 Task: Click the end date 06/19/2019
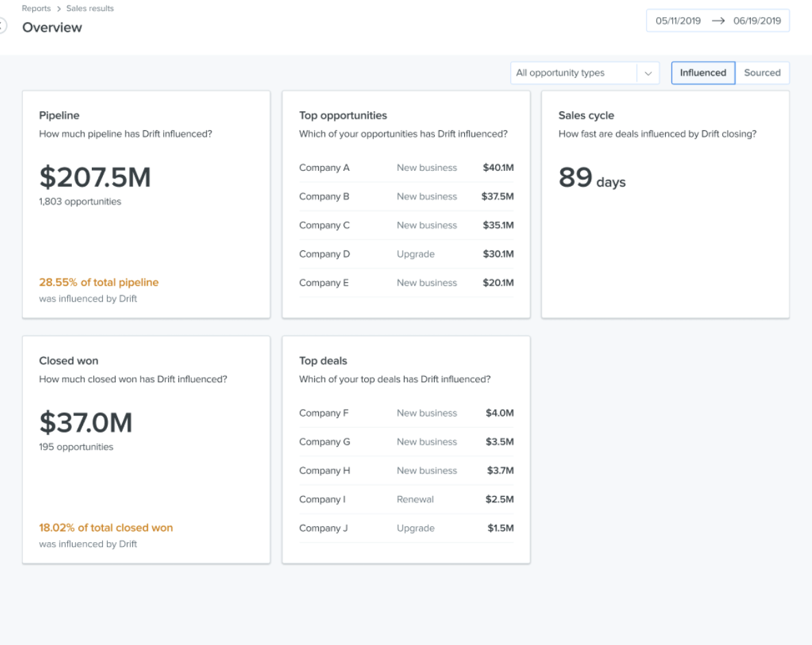(757, 21)
